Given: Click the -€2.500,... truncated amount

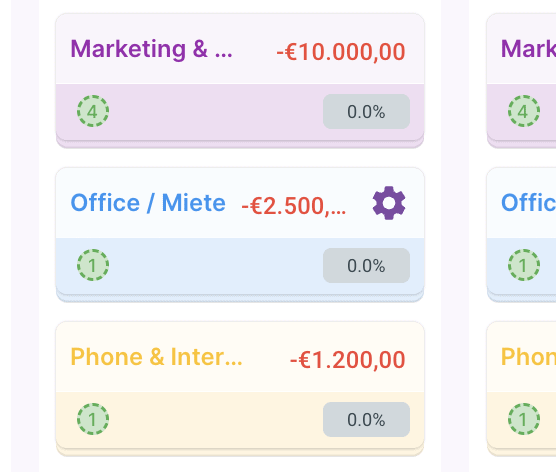Looking at the screenshot, I should click(x=294, y=206).
